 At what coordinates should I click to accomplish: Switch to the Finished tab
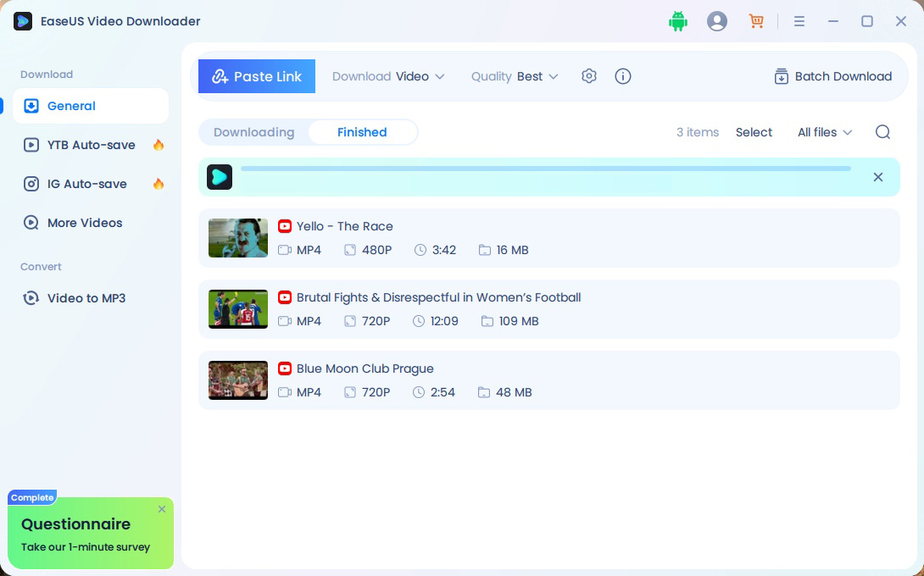362,132
